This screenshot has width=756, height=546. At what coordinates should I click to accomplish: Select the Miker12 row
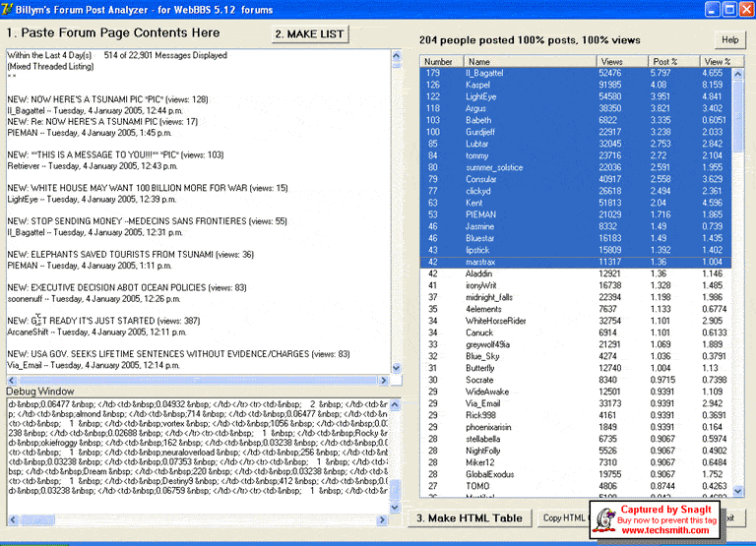coord(576,462)
